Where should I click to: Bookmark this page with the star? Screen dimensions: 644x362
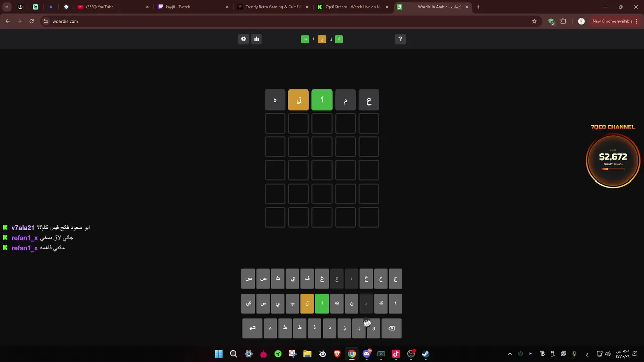point(534,21)
